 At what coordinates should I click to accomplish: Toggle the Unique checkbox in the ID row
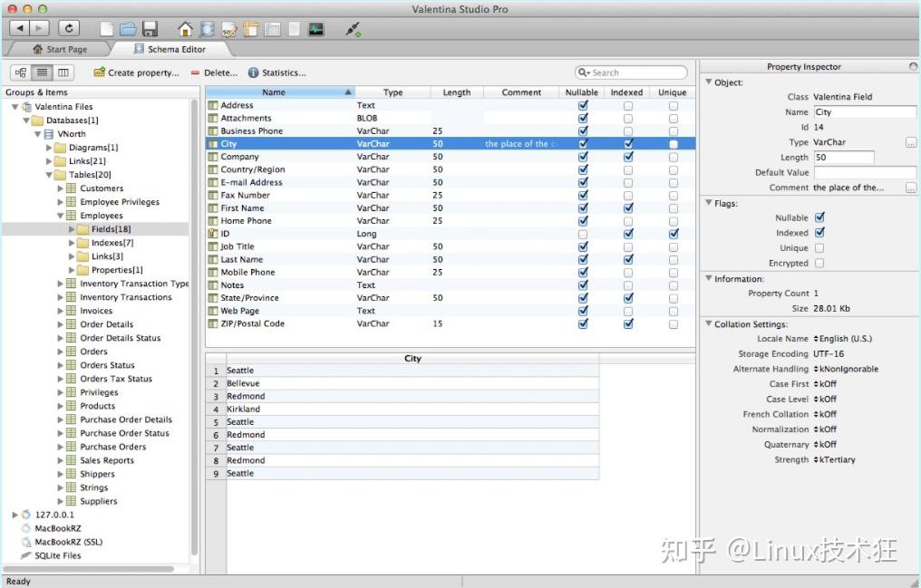[674, 234]
